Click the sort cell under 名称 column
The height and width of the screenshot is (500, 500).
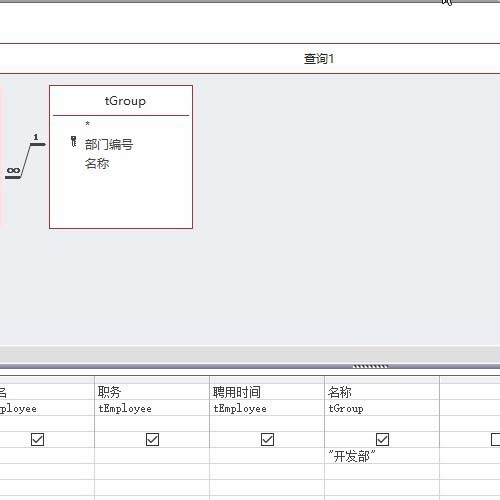(x=382, y=424)
